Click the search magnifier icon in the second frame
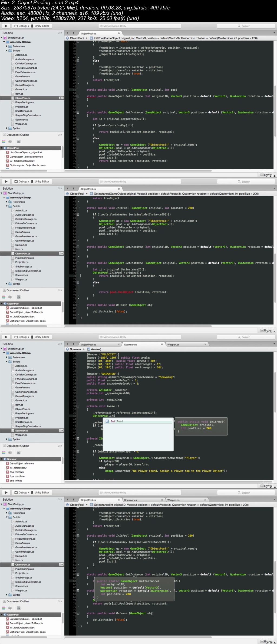 point(239,181)
